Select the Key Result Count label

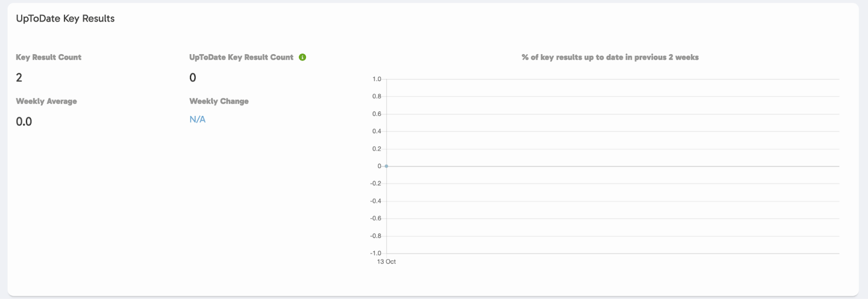(48, 57)
